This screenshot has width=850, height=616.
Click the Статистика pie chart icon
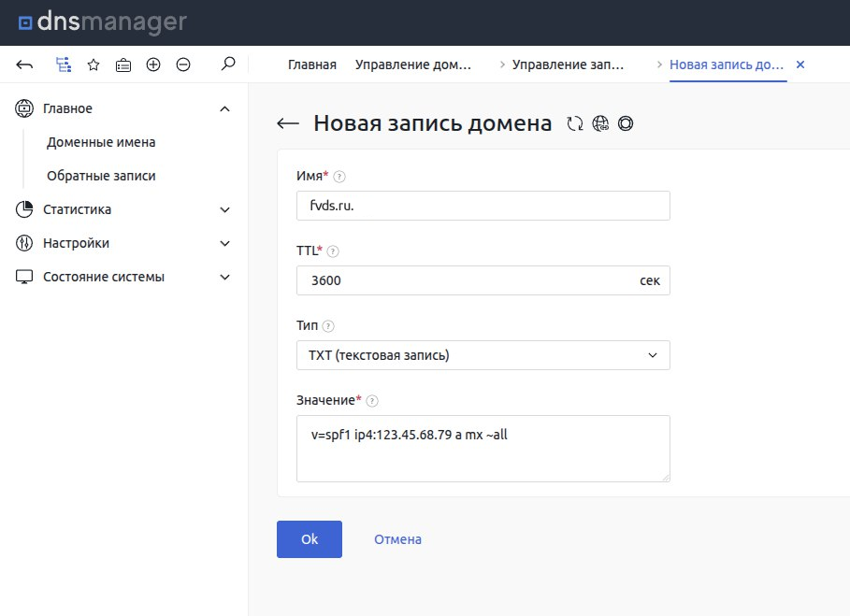point(24,209)
